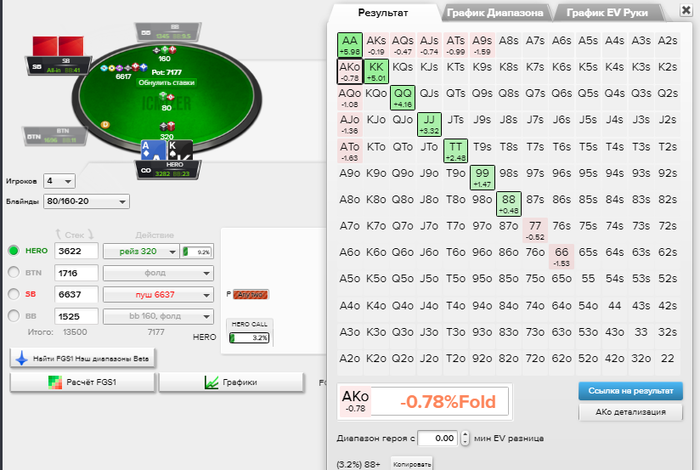This screenshot has width=700, height=470.
Task: Click Обнулить ставки on the table
Action: coord(167,83)
